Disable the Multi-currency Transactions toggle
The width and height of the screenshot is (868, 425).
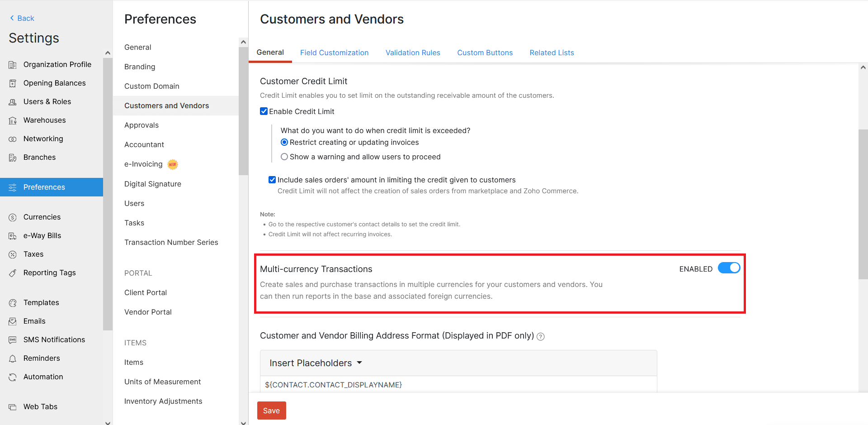[x=729, y=268]
